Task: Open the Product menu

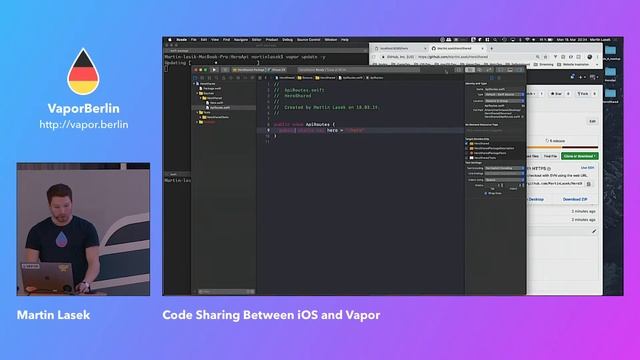Action: [272, 40]
